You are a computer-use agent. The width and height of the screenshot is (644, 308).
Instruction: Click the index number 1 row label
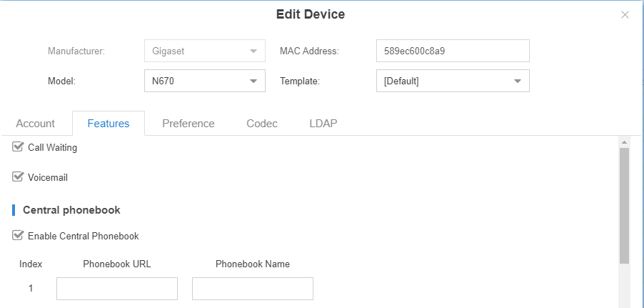pyautogui.click(x=31, y=288)
